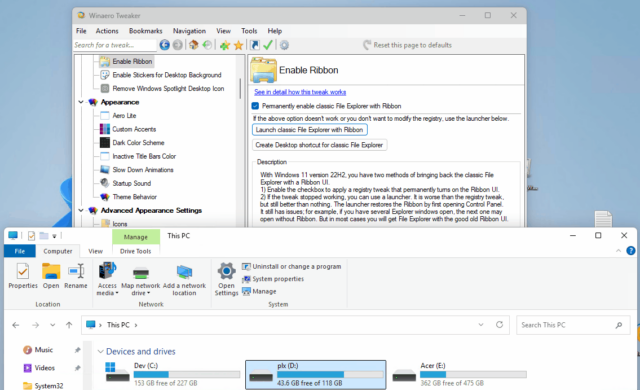The width and height of the screenshot is (640, 390).
Task: Click the Forward arrow in Winaero Tweaker toolbar
Action: click(178, 45)
